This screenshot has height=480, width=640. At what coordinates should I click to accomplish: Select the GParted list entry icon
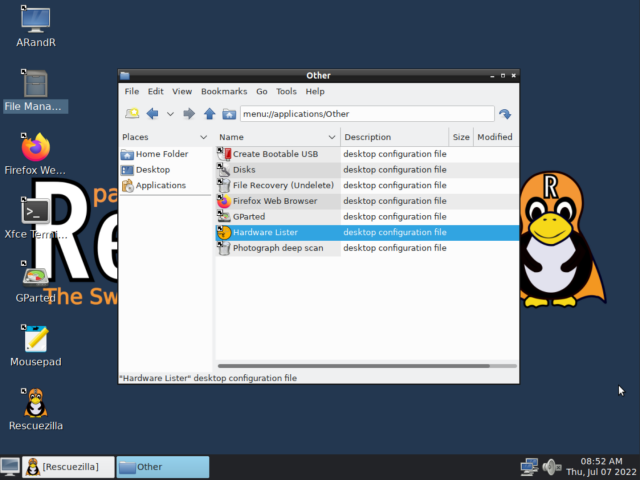point(224,216)
